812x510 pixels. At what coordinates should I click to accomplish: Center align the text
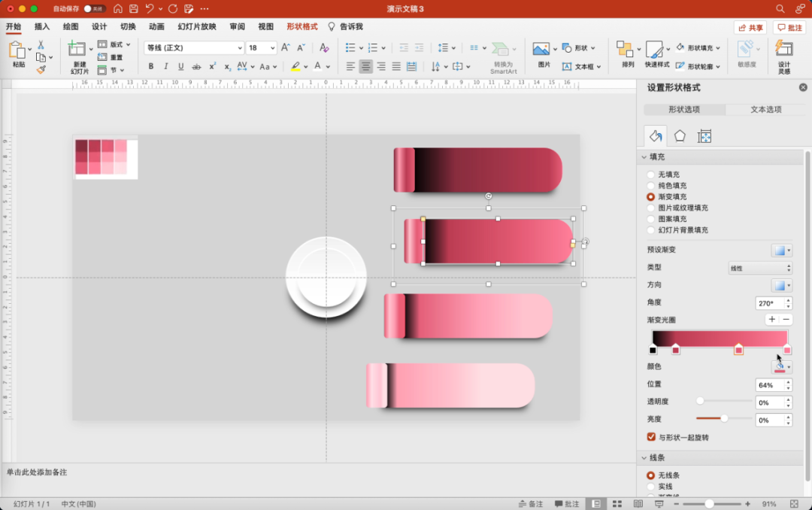(365, 66)
